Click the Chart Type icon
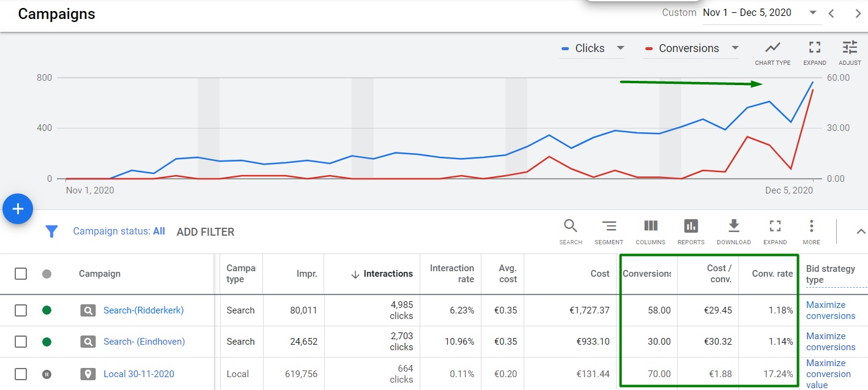Viewport: 868px width, 390px height. point(773,48)
